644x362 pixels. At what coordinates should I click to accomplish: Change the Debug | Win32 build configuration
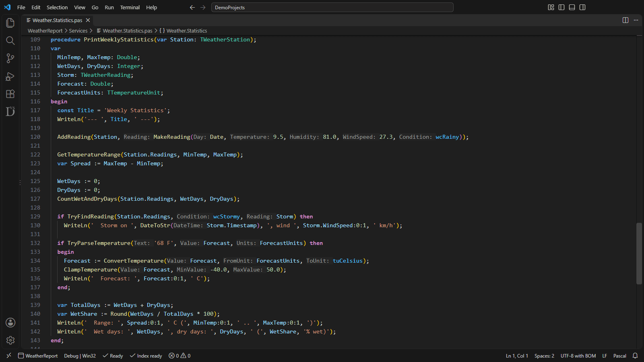coord(80,356)
